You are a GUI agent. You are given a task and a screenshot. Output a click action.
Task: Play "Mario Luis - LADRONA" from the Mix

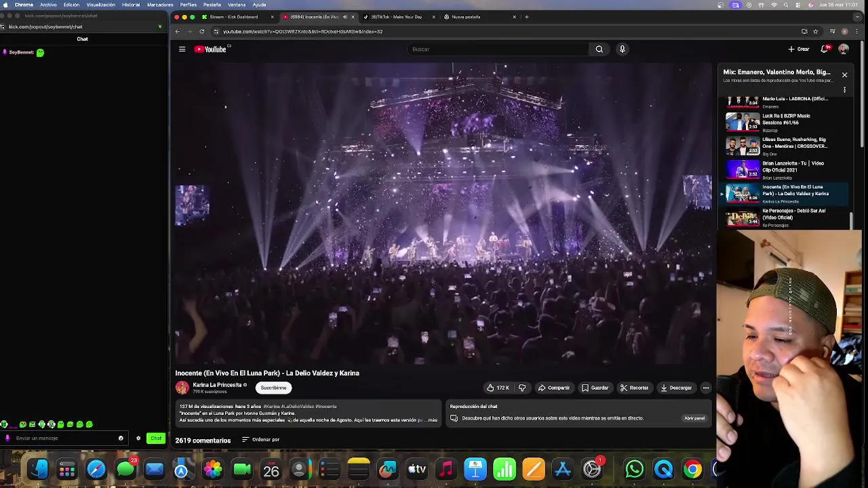click(785, 102)
